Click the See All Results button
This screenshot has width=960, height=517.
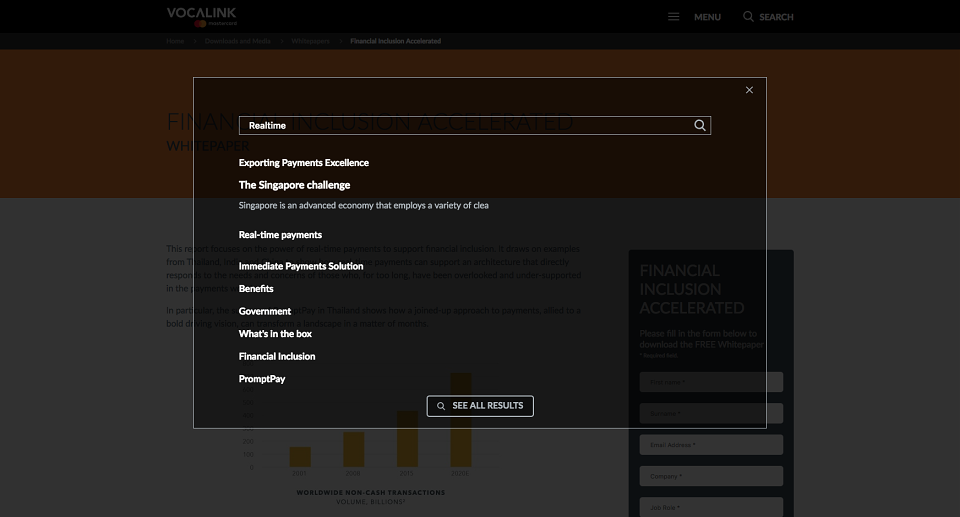tap(480, 406)
